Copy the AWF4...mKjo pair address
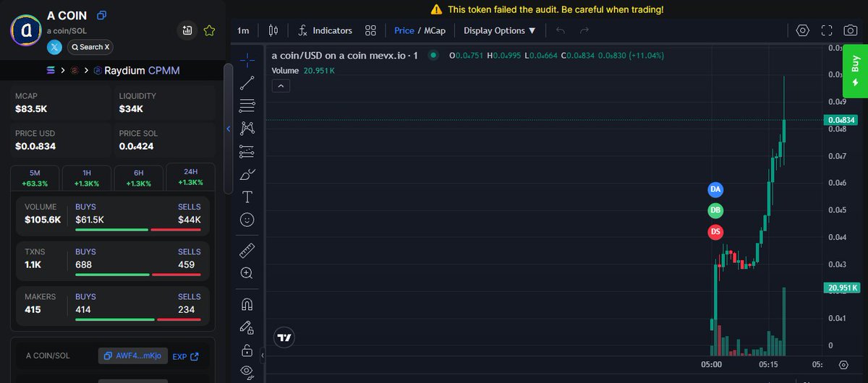Screen dimensions: 868x383 (133, 356)
